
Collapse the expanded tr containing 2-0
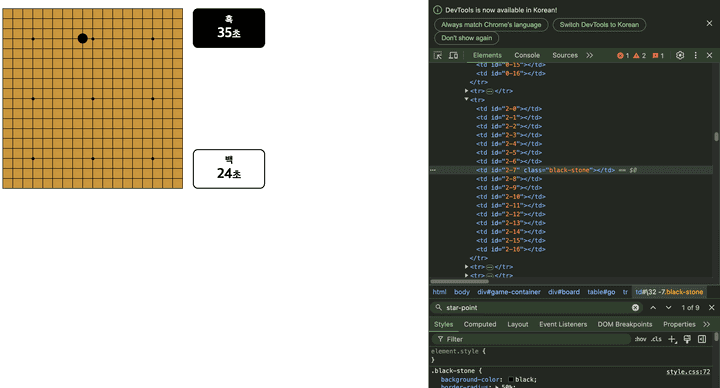pyautogui.click(x=467, y=99)
